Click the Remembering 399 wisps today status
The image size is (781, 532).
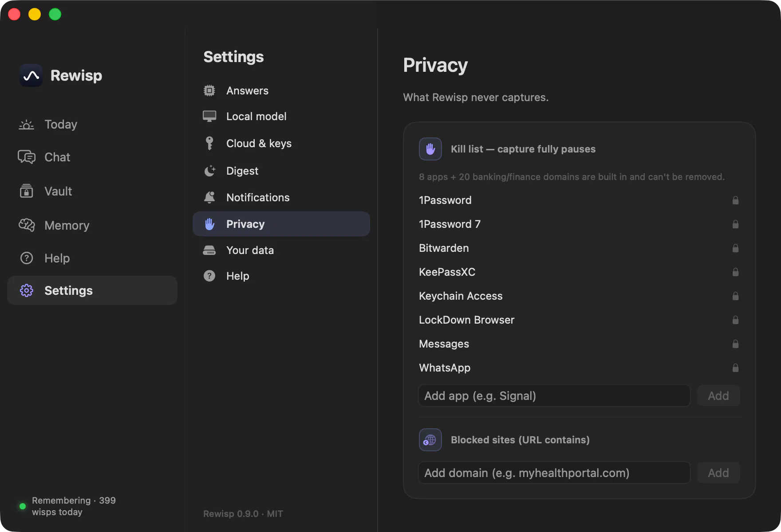(74, 506)
